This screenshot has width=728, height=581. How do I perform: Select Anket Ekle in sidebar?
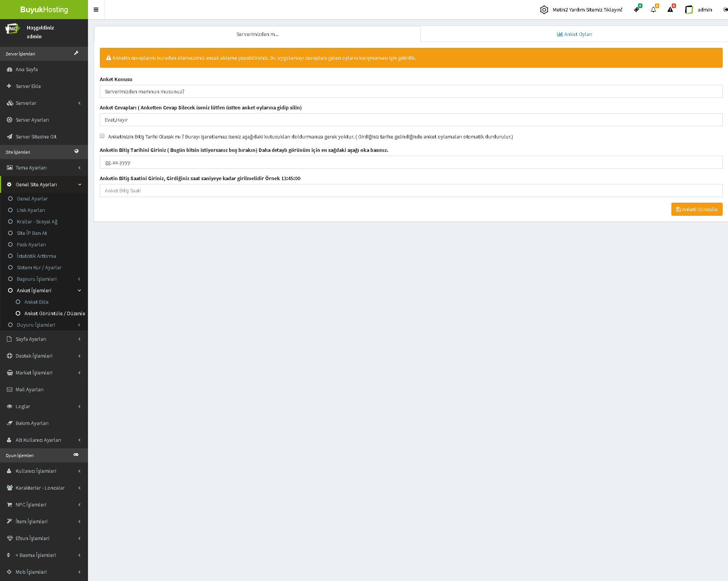[36, 302]
